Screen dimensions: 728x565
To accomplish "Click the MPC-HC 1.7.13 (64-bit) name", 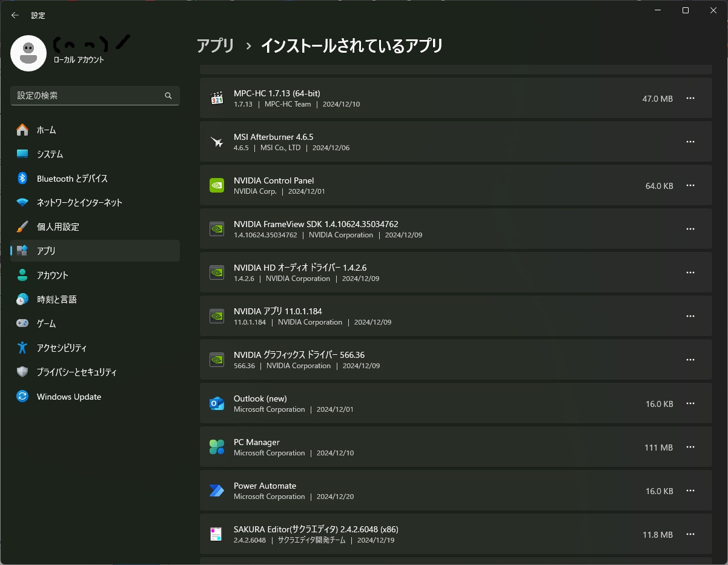I will [277, 93].
